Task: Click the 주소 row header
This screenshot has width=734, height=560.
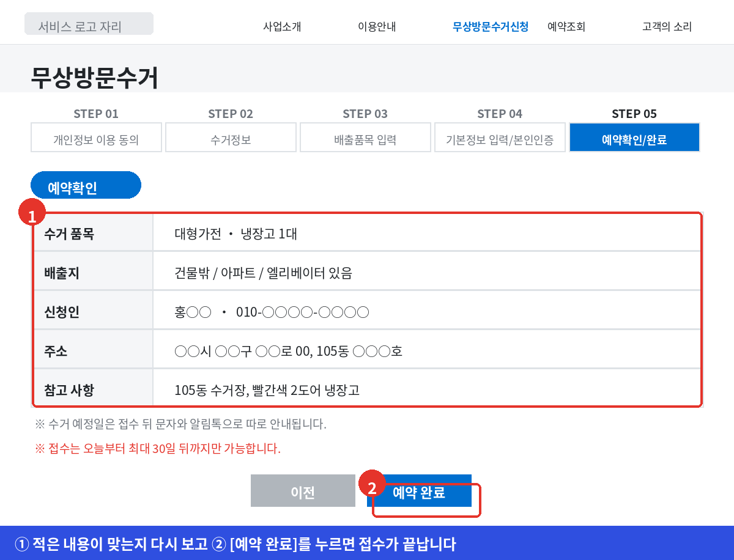Action: point(93,350)
